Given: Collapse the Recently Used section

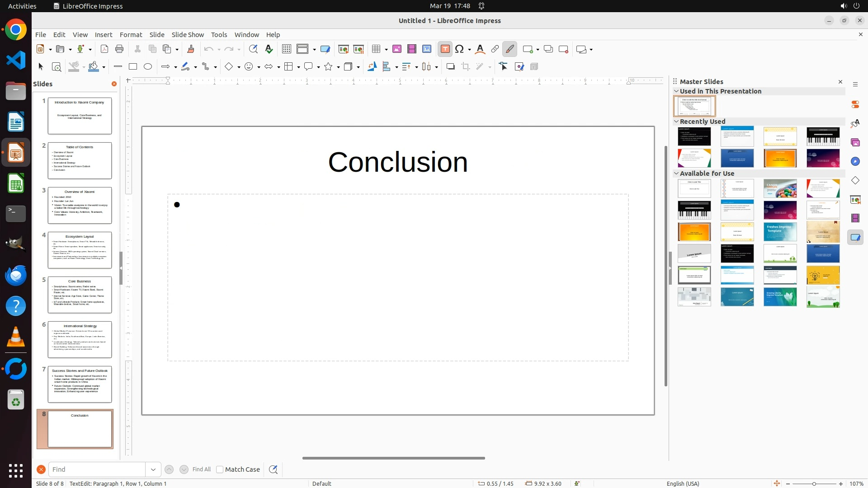Looking at the screenshot, I should pos(676,122).
